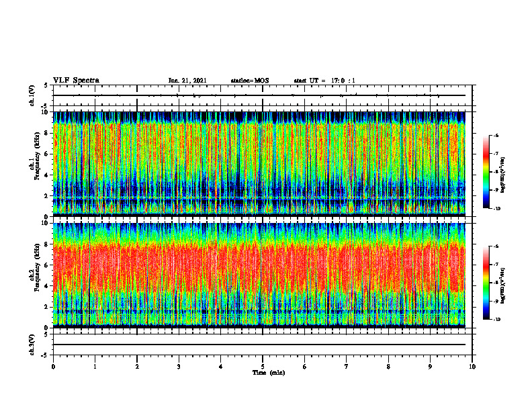The width and height of the screenshot is (532, 411).
Task: Click the "ch.3(V)" axis label
Action: click(x=32, y=345)
